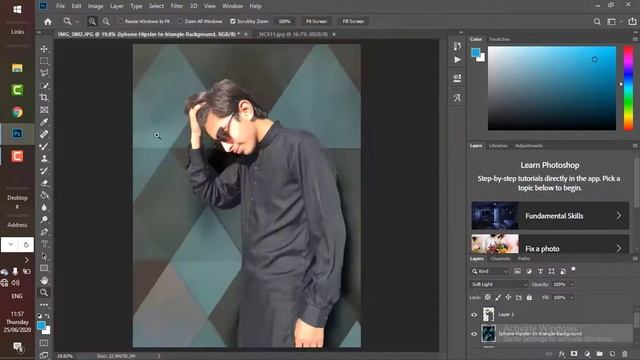Select the Rectangular Marquee tool
Screen dimensions: 640x360
44,61
